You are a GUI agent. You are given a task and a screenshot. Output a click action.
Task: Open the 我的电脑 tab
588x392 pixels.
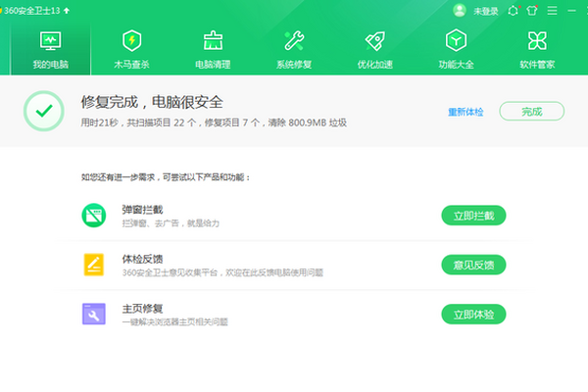tap(51, 50)
